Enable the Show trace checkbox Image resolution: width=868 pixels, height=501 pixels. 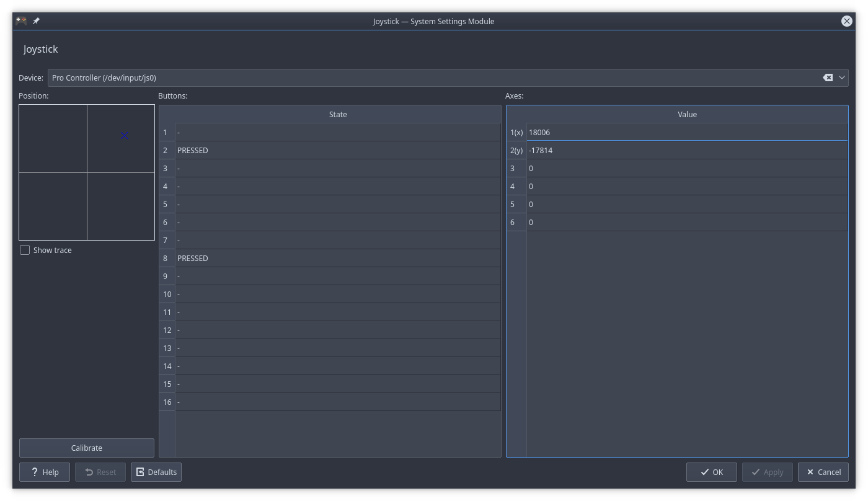25,250
